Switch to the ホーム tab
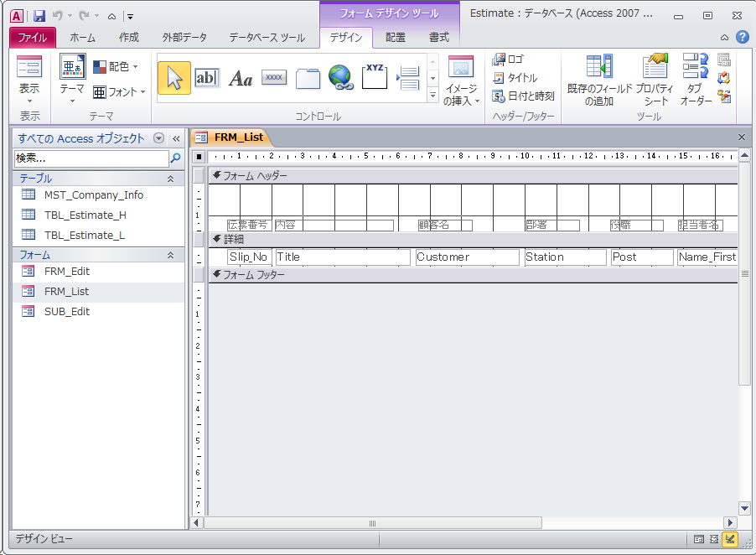The image size is (756, 555). (x=82, y=38)
